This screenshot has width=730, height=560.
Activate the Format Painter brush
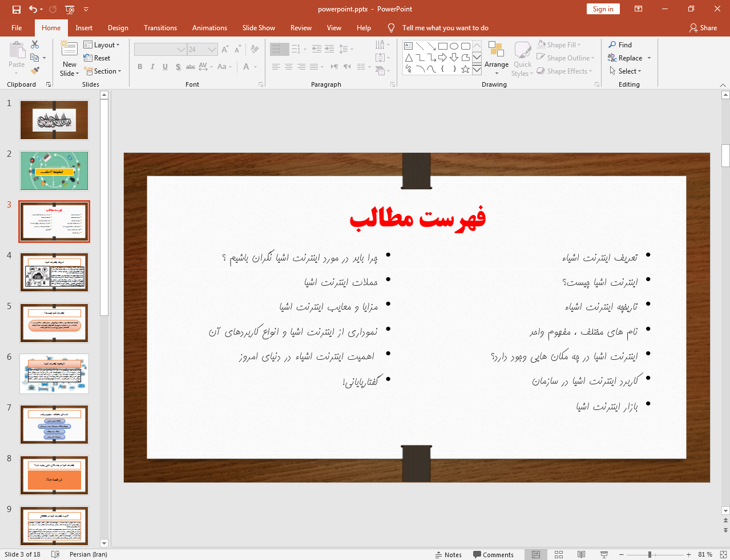35,71
